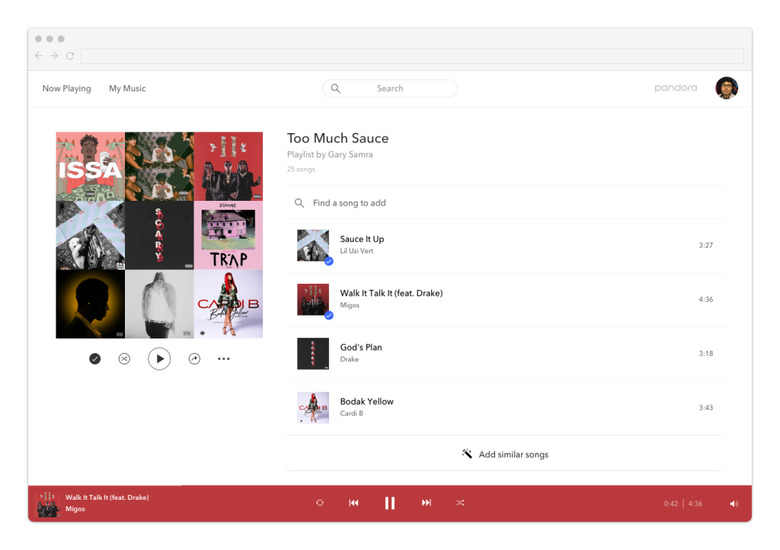The image size is (780, 550).
Task: Open the more options ellipsis menu
Action: pos(224,359)
